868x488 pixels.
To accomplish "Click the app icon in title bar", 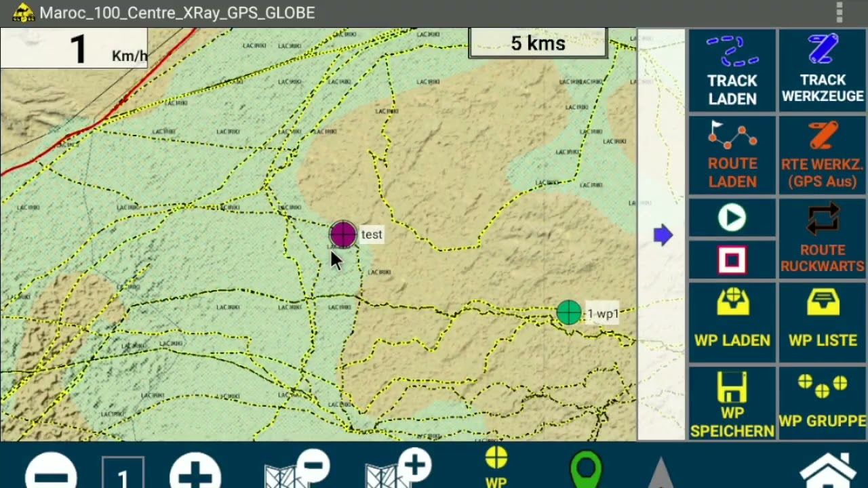I will pos(23,12).
